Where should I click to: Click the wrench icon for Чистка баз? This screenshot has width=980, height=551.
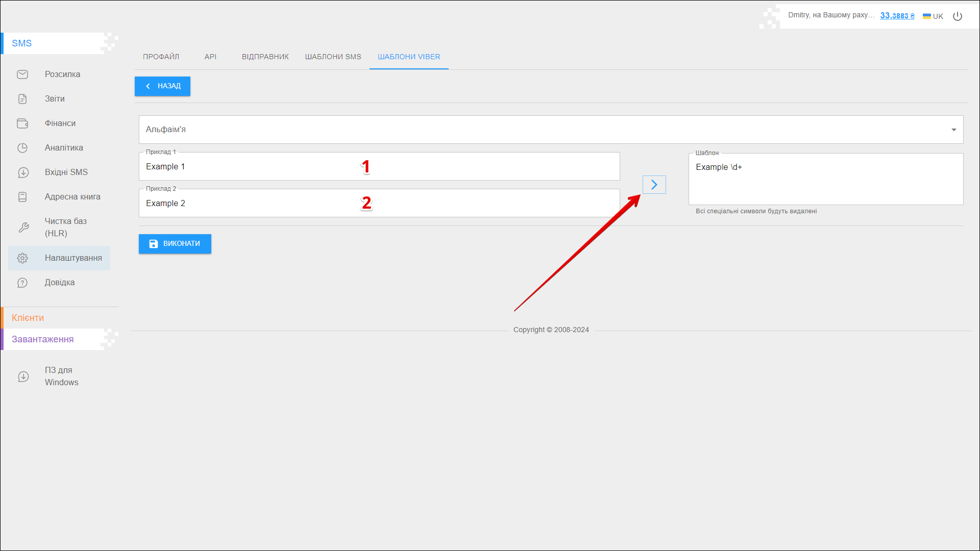pyautogui.click(x=23, y=228)
